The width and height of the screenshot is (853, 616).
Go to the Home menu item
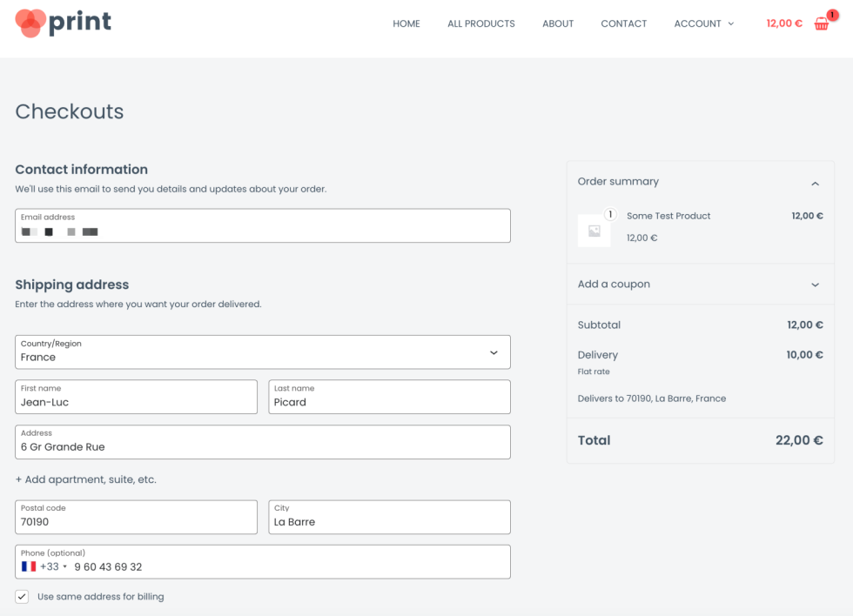[406, 23]
